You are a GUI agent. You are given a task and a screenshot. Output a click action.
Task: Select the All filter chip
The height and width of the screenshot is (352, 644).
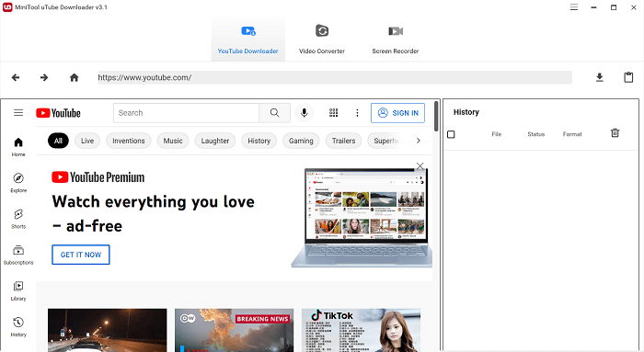(58, 141)
